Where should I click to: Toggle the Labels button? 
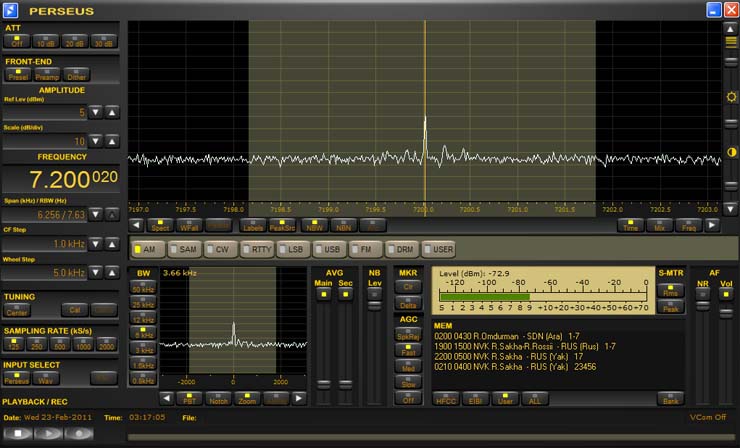pyautogui.click(x=253, y=226)
